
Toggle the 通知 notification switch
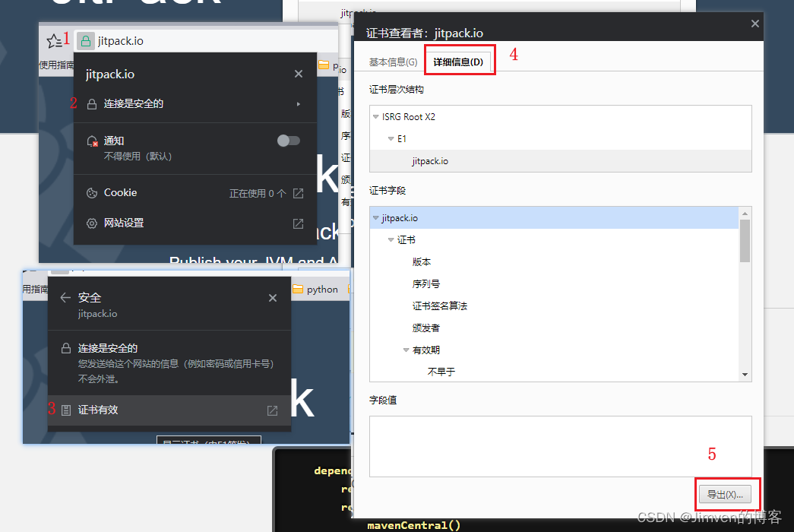click(289, 141)
